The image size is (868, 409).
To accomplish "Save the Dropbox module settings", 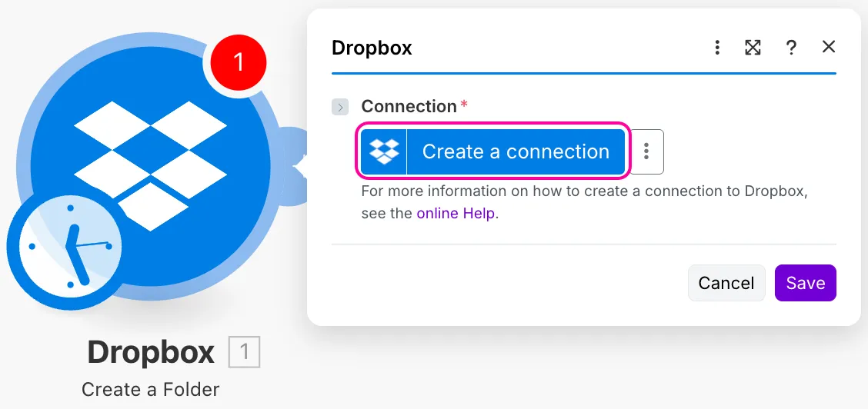I will pyautogui.click(x=806, y=283).
